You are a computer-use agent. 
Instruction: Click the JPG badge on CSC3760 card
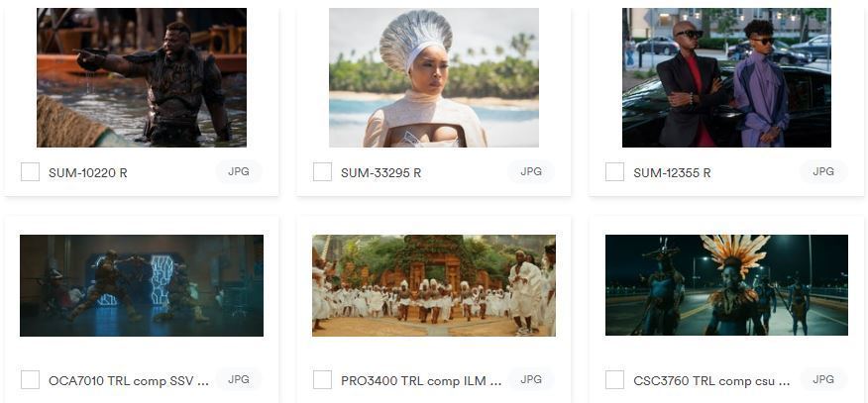tap(823, 380)
